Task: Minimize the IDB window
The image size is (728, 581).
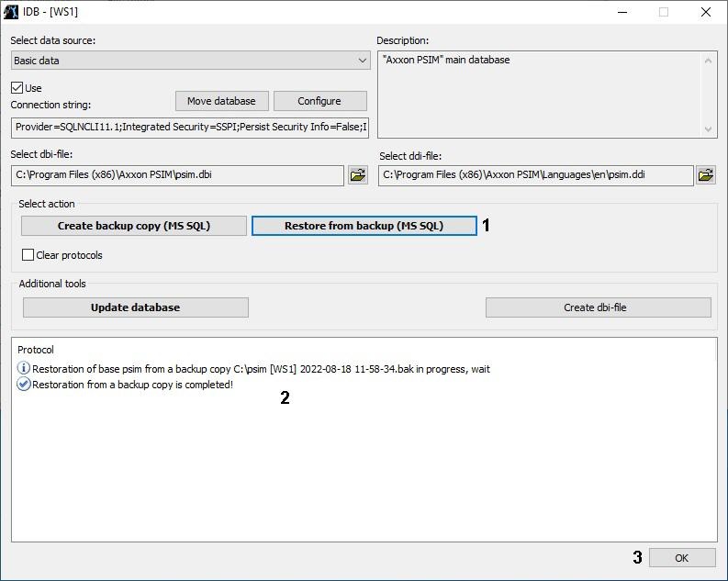Action: [x=622, y=12]
